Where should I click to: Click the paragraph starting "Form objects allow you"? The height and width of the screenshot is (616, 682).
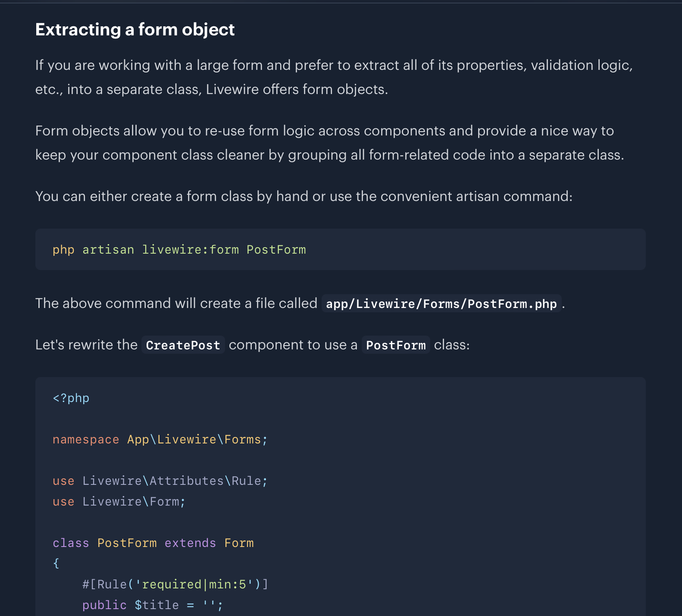(x=330, y=143)
